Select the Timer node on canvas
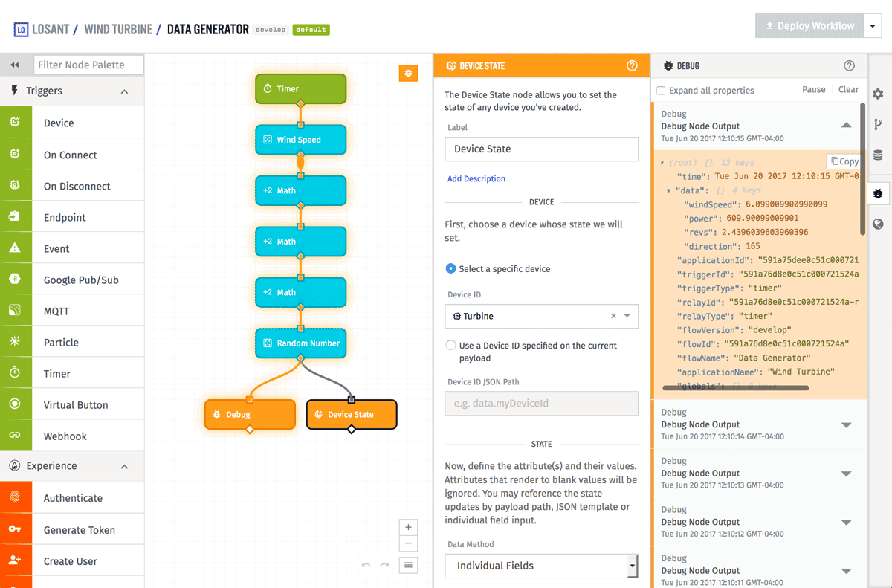This screenshot has height=588, width=892. (301, 88)
